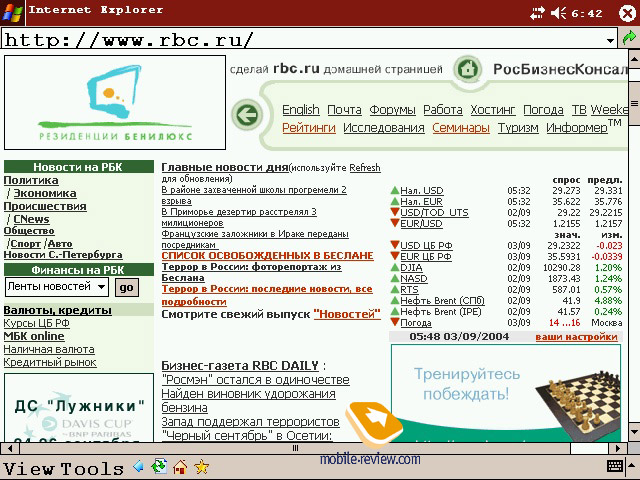The width and height of the screenshot is (640, 480).
Task: Open the Семинары link
Action: pos(461,128)
